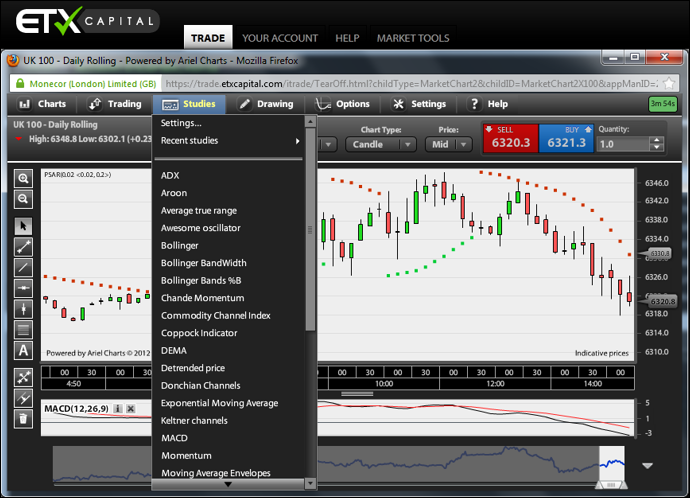Decrease quantity with the down stepper arrow
690x498 pixels.
657,148
